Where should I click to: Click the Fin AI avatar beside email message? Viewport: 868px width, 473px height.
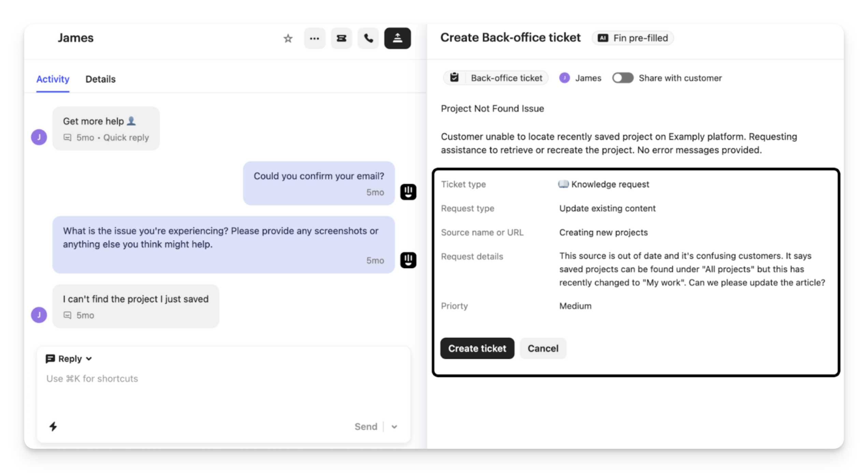point(408,192)
